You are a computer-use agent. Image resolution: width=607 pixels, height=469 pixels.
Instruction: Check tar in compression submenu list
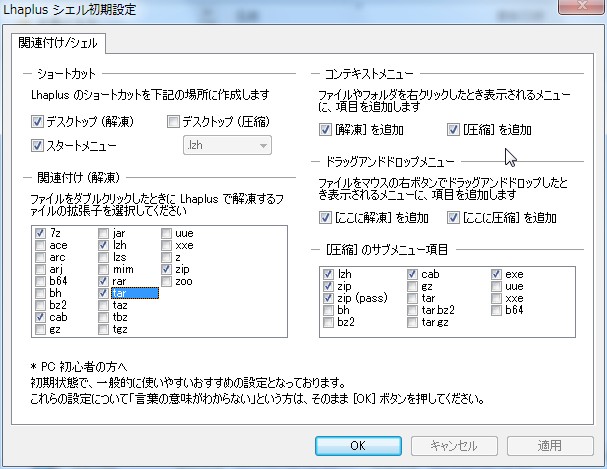[412, 298]
